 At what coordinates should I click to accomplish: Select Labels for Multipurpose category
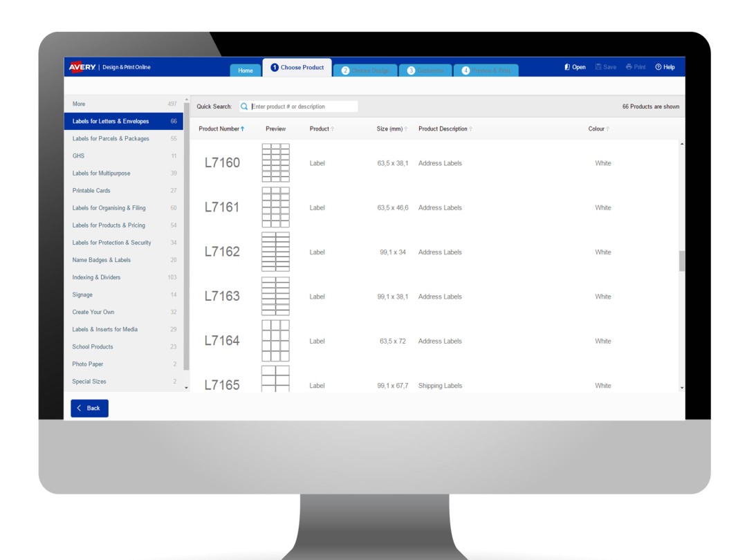(124, 174)
